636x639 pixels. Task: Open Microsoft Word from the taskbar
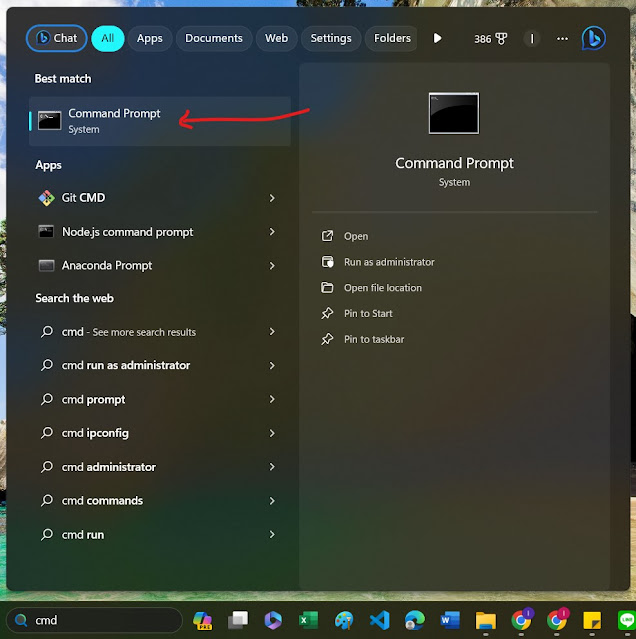pos(450,620)
